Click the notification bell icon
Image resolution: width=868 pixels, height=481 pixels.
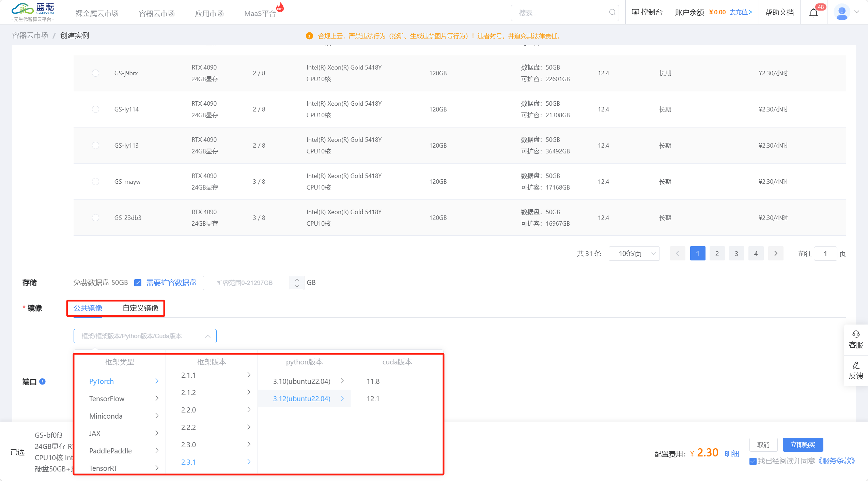(813, 13)
